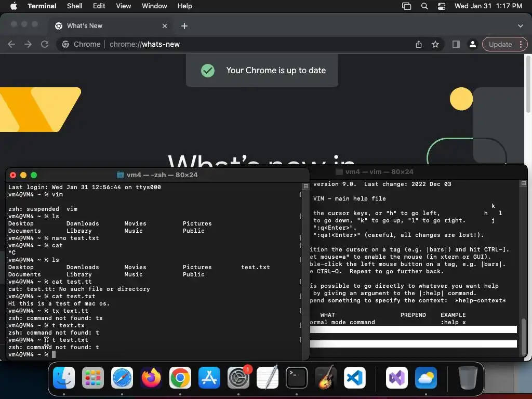Image resolution: width=532 pixels, height=399 pixels.
Task: Open System Settings with update badge
Action: (x=238, y=378)
